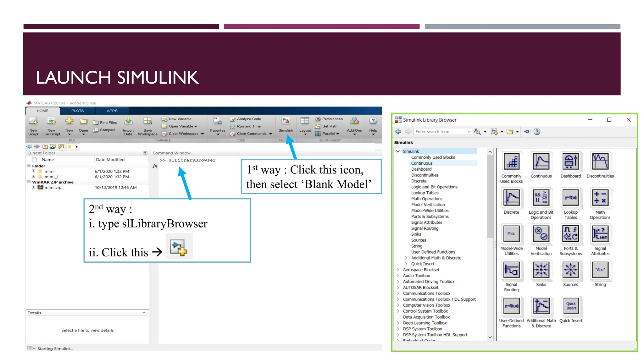Image resolution: width=644 pixels, height=362 pixels.
Task: Click the library tree vertical scrollbar
Action: 490,196
